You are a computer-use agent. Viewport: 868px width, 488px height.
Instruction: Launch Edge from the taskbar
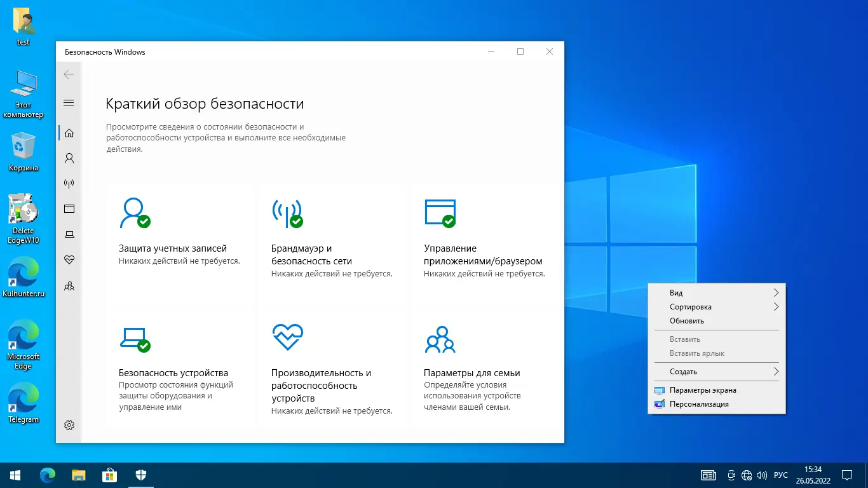coord(48,475)
